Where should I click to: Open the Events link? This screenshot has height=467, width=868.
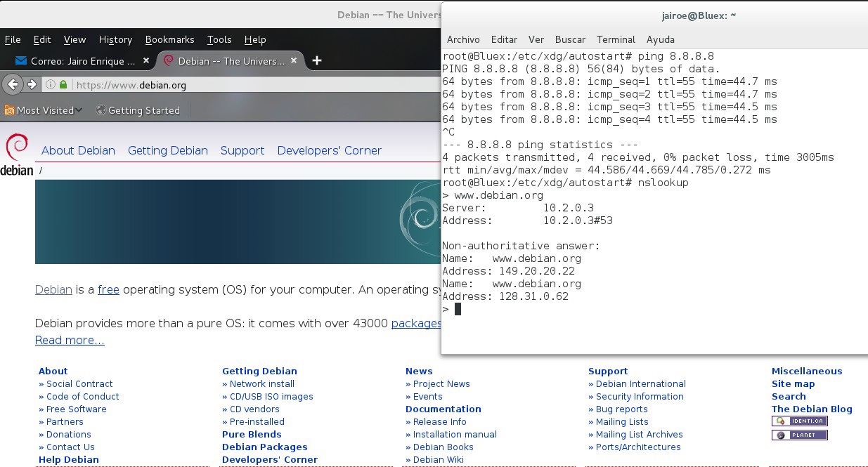click(428, 396)
